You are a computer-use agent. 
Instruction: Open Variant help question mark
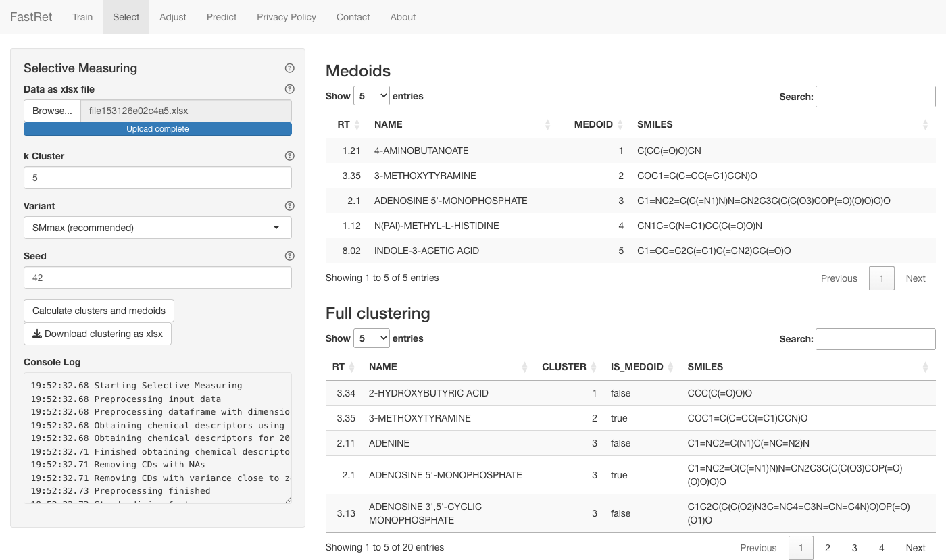(290, 206)
